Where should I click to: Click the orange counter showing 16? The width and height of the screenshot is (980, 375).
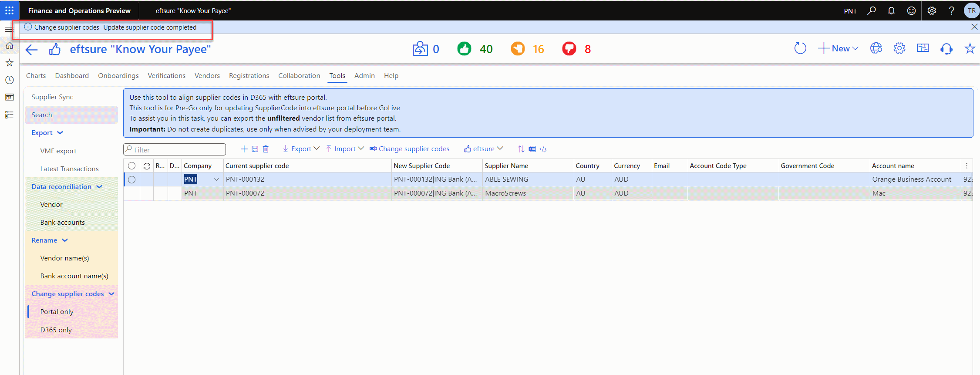pos(528,49)
